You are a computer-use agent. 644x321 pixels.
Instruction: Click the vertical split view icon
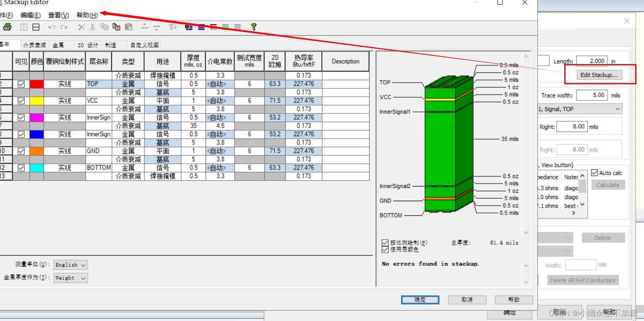24,27
